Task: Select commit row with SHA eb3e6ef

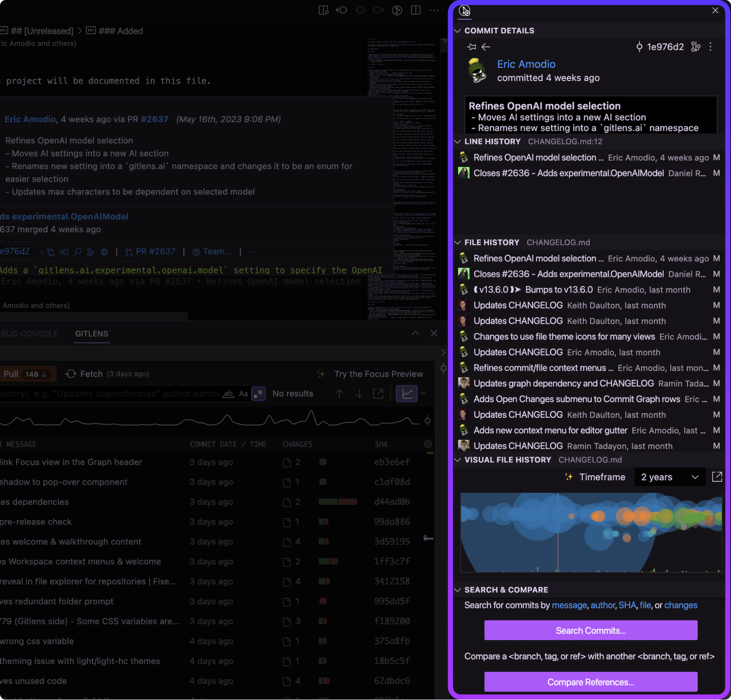Action: coord(217,462)
